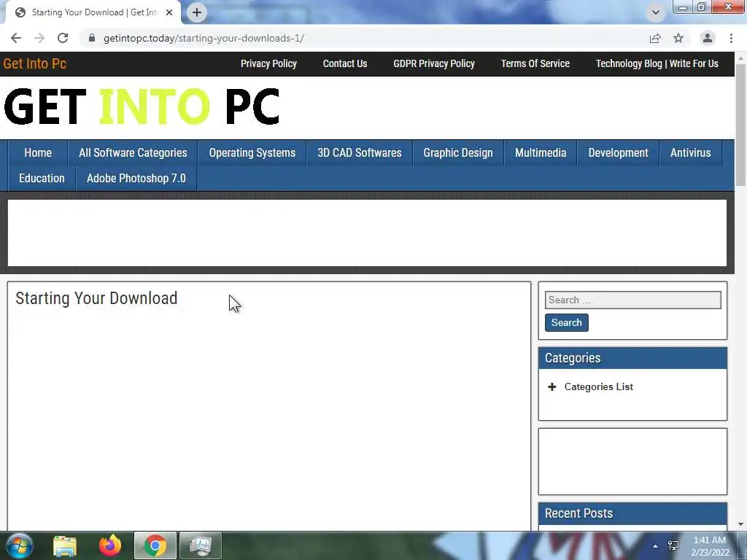Click the scrollbar up arrow
Viewport: 747px width, 560px height.
click(x=740, y=58)
